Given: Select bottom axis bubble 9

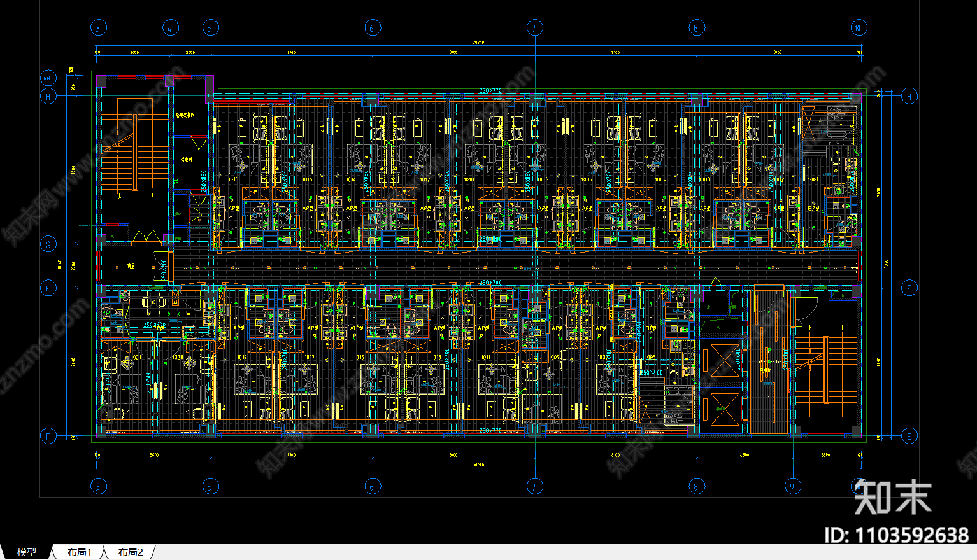Looking at the screenshot, I should coord(792,487).
